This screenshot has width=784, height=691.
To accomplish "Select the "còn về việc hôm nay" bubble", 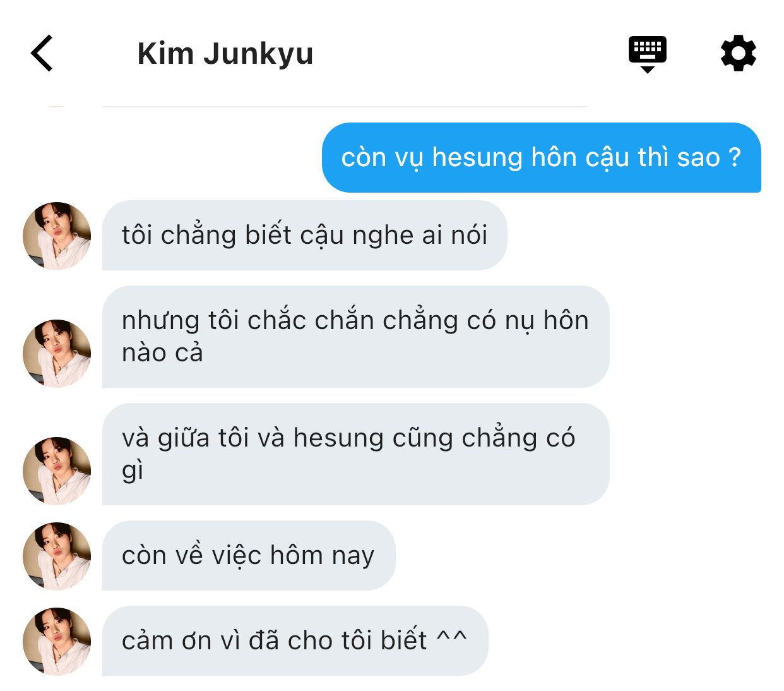I will [249, 556].
